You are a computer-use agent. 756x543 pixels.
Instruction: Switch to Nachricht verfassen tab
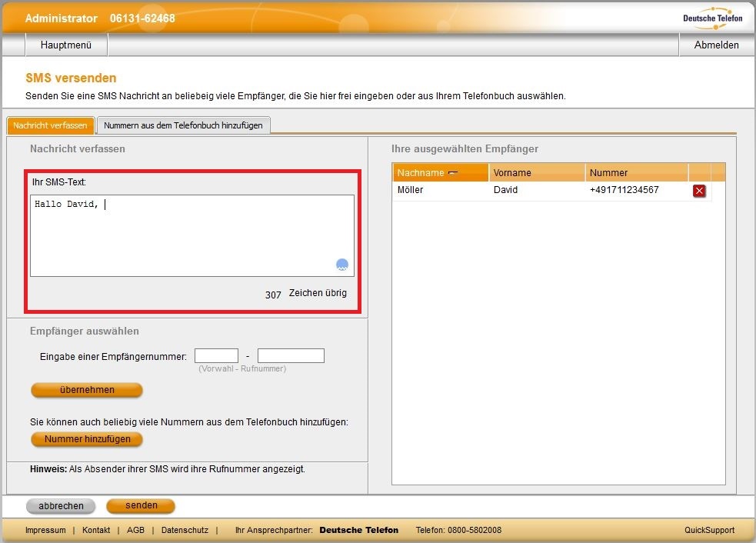click(51, 125)
